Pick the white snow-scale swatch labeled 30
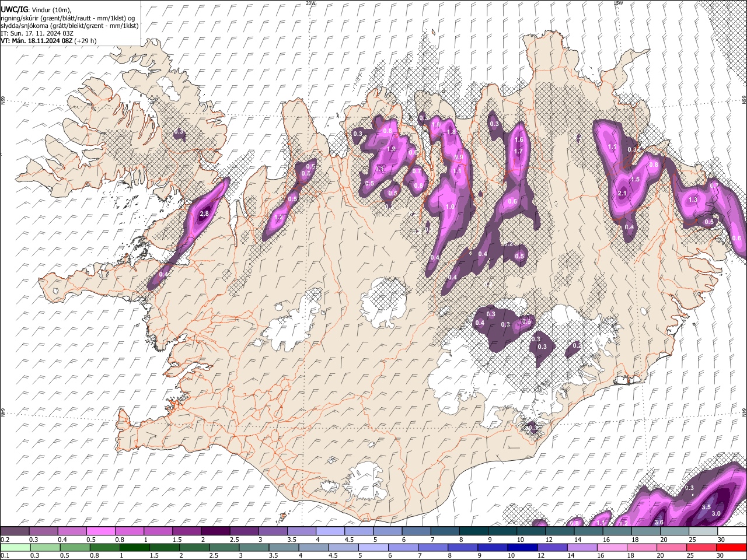 (x=732, y=531)
